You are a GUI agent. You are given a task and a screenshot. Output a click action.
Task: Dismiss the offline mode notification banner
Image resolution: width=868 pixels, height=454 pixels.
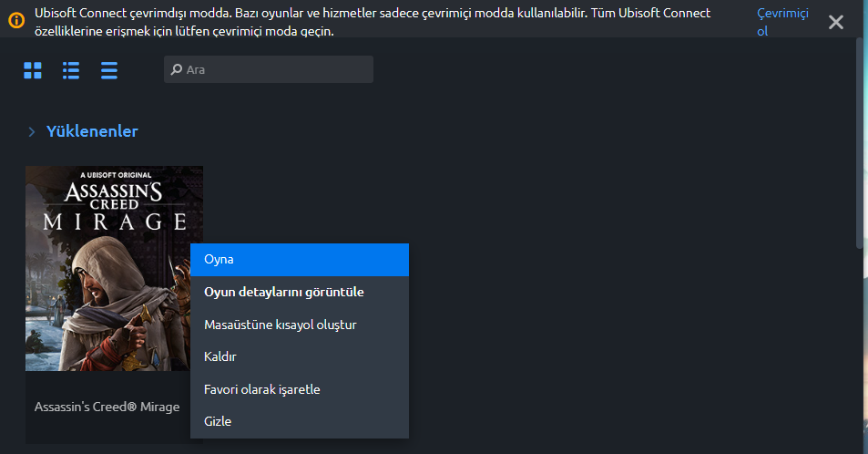(836, 22)
